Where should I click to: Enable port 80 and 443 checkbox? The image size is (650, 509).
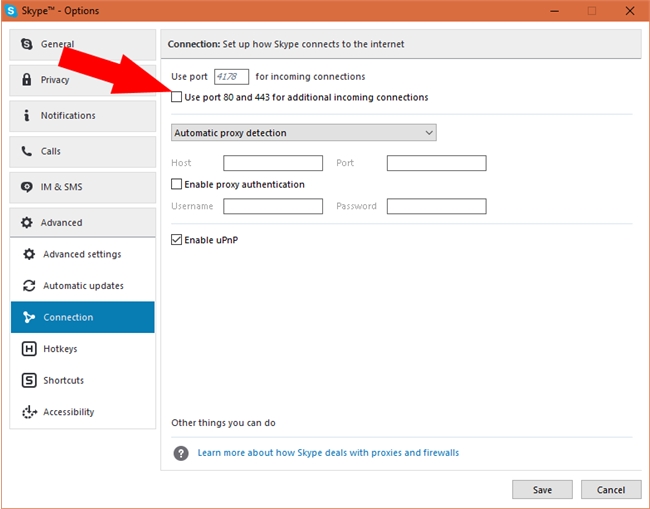click(x=177, y=98)
